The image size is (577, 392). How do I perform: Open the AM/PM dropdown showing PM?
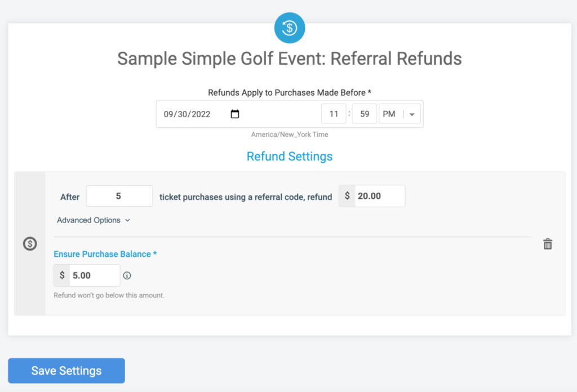(x=400, y=114)
